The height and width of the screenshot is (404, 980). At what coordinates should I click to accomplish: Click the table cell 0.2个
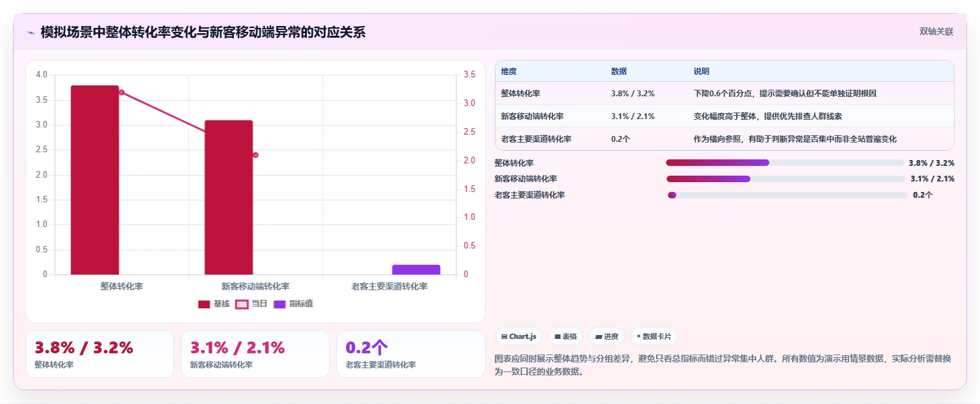tap(620, 139)
